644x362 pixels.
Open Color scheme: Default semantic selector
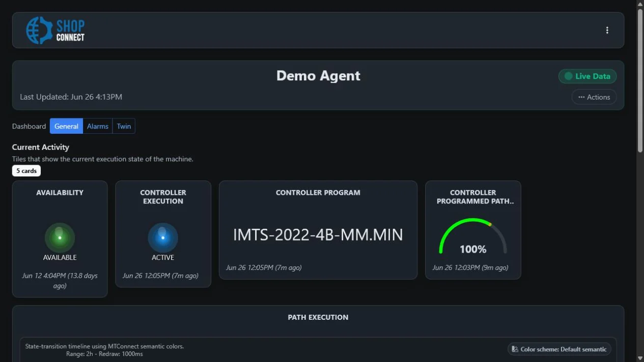559,349
